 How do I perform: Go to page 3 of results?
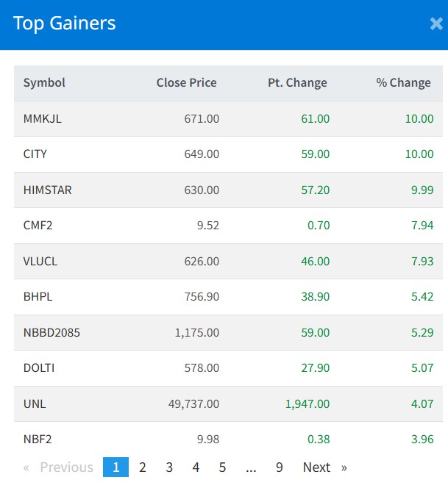(x=169, y=467)
